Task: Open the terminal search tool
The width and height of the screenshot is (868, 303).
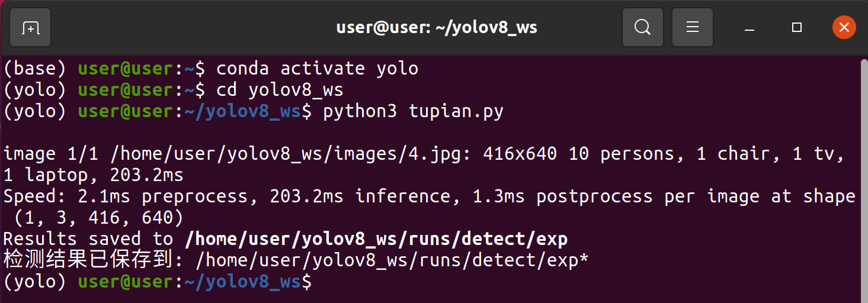Action: coord(642,27)
